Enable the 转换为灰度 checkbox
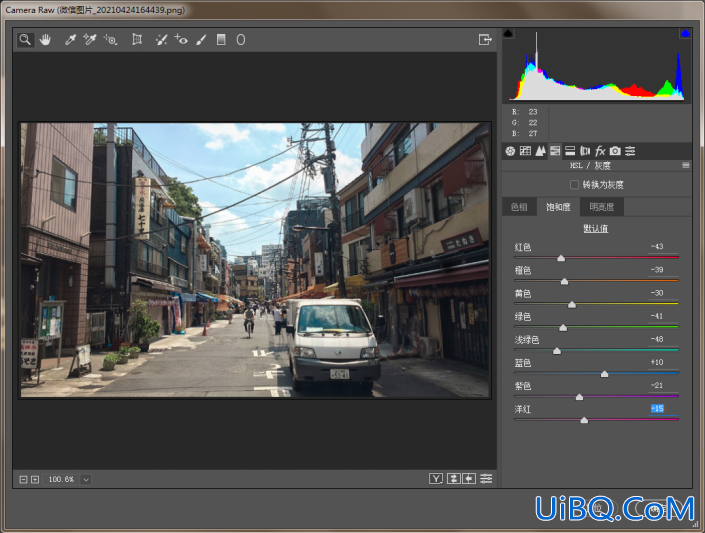The image size is (705, 533). pyautogui.click(x=574, y=185)
